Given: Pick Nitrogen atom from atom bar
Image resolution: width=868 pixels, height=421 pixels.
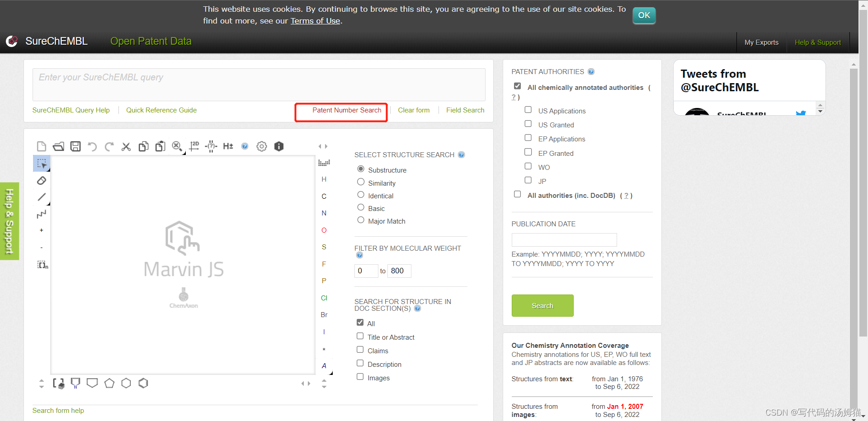Looking at the screenshot, I should [324, 213].
